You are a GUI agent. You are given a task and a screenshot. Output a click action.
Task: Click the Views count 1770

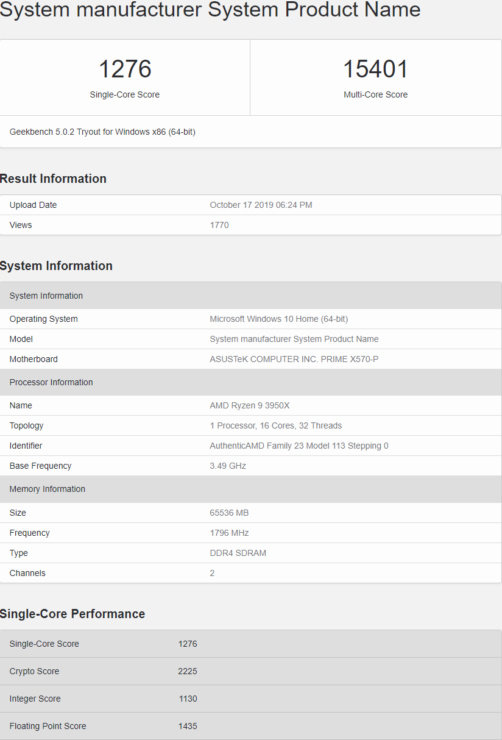coord(219,225)
